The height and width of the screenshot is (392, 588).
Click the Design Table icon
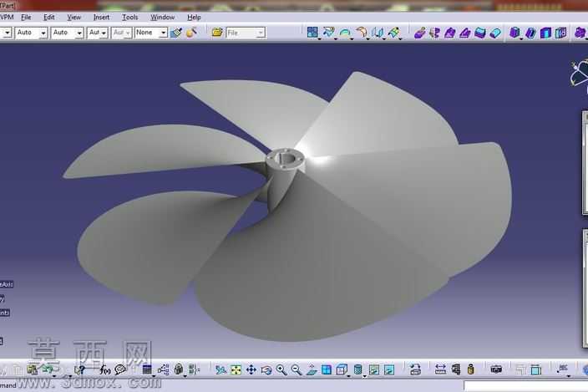click(x=147, y=370)
